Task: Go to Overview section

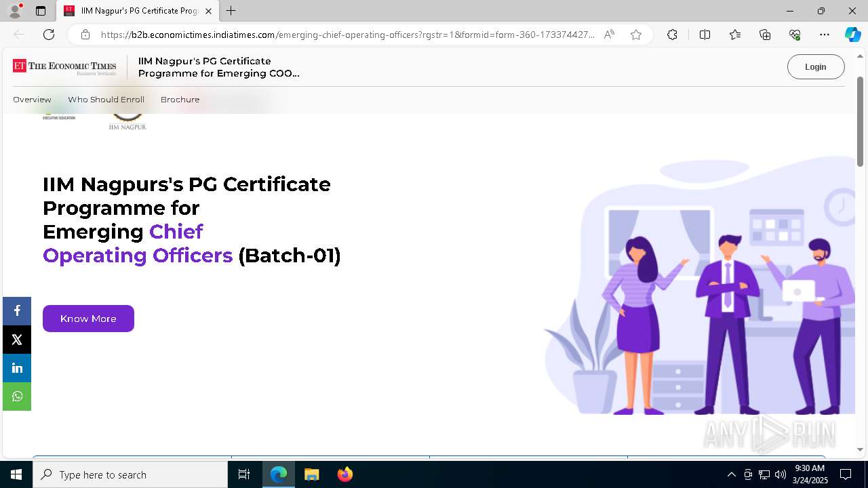Action: [x=32, y=100]
